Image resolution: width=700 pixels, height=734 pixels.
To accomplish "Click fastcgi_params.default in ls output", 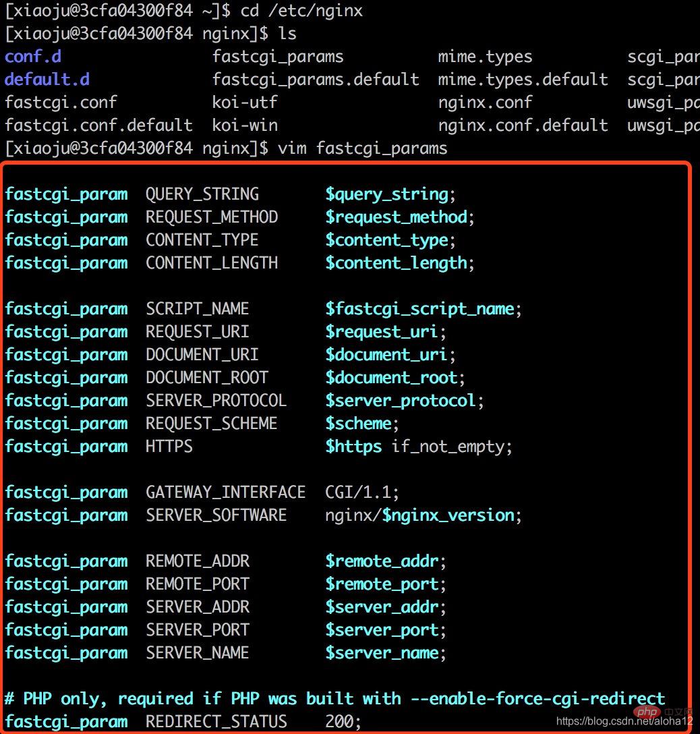I will tap(316, 80).
